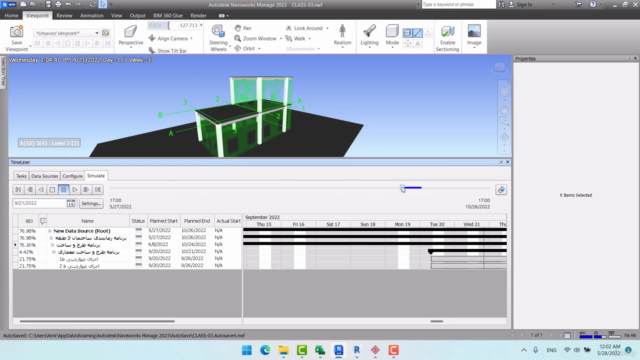Open the Steering Wheels tool
Viewport: 640px width, 360px height.
tap(218, 38)
